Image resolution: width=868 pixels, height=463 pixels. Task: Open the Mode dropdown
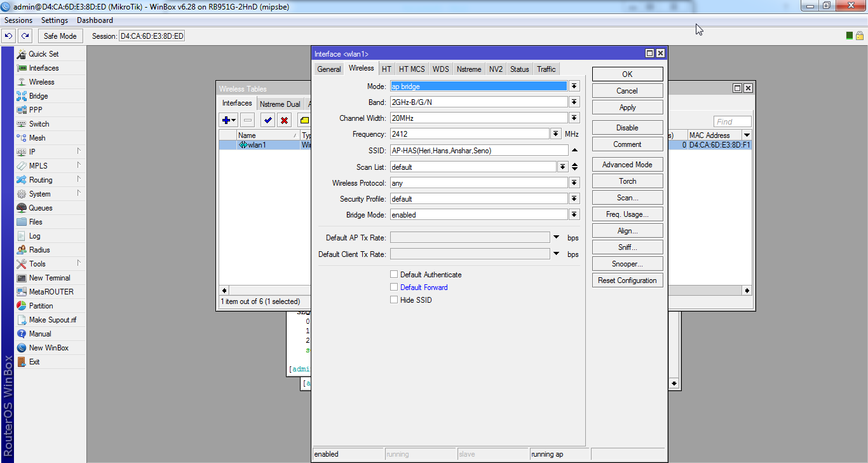pyautogui.click(x=574, y=86)
